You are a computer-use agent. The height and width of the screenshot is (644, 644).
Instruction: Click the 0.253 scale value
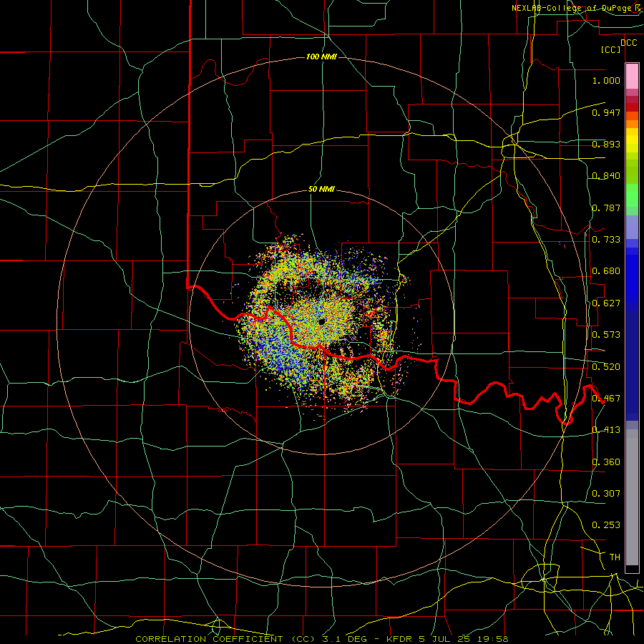click(606, 525)
